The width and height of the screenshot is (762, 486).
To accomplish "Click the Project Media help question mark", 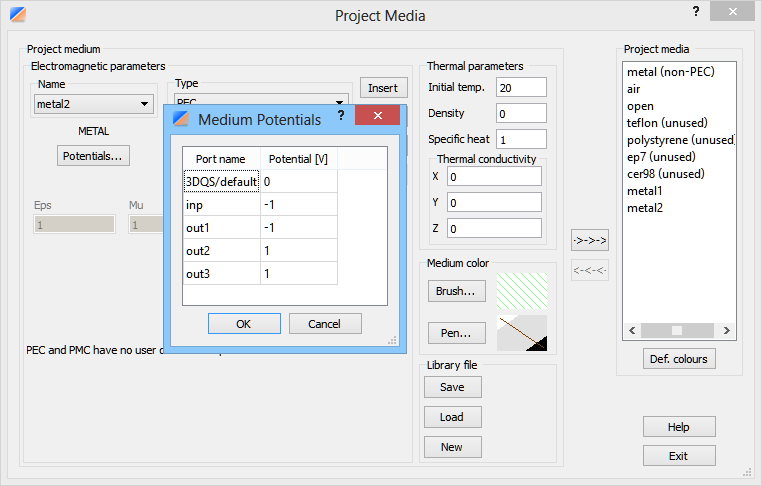I will 696,11.
